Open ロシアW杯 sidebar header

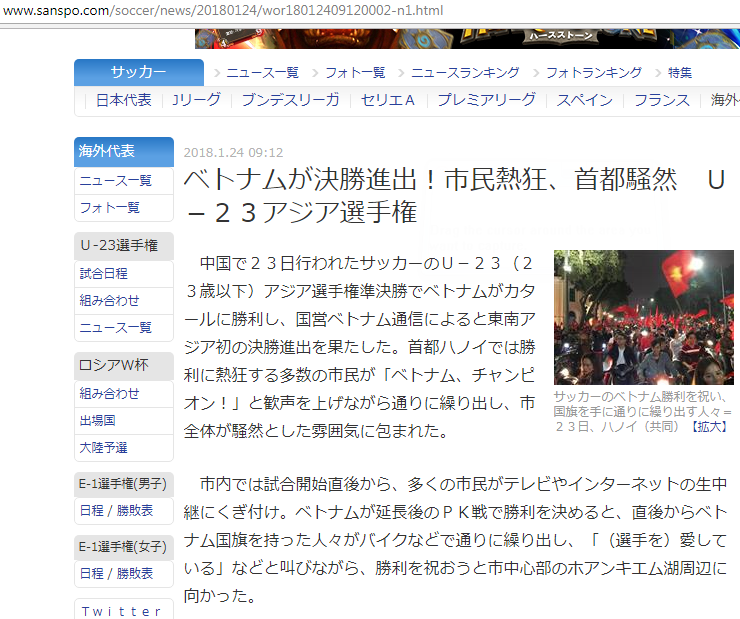(x=124, y=366)
